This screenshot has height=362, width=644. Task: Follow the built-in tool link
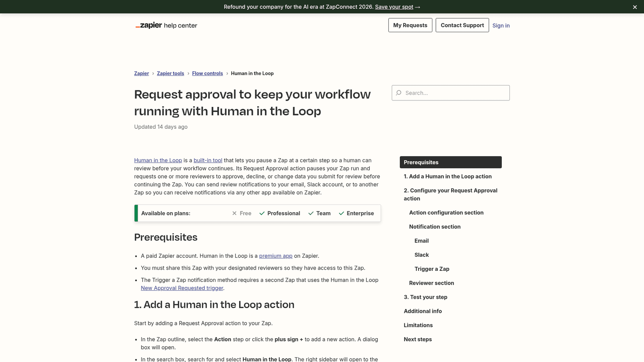pyautogui.click(x=208, y=160)
